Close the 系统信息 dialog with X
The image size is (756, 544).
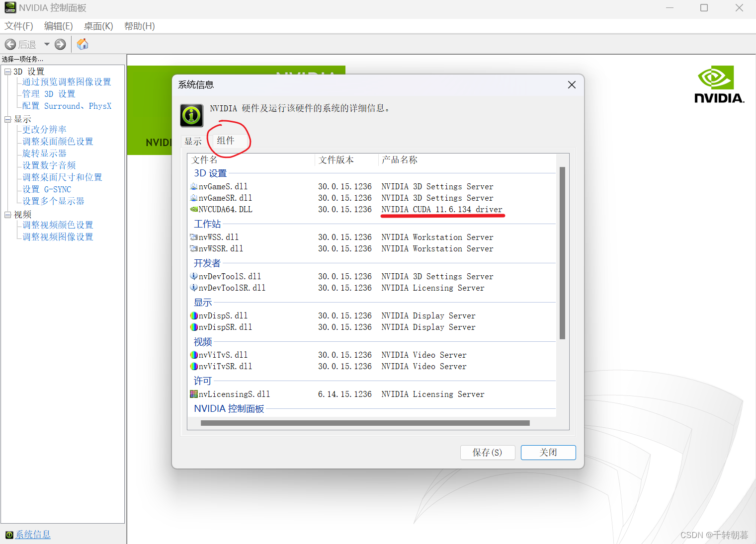572,85
